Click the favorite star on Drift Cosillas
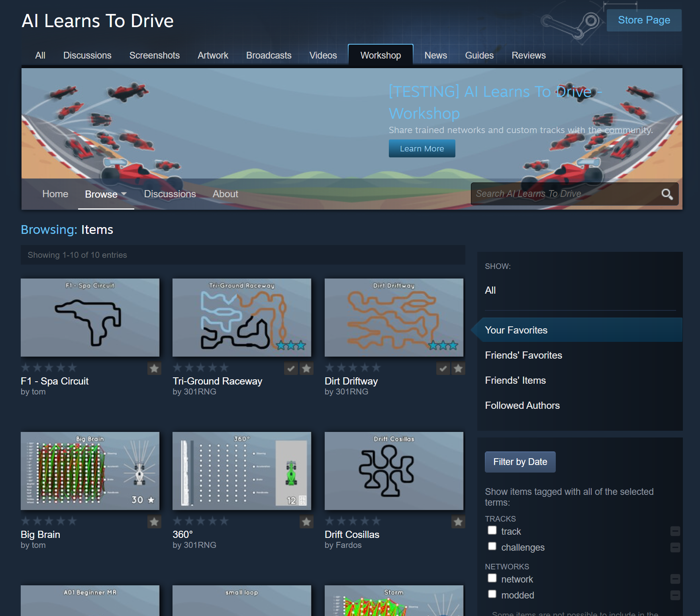 [458, 522]
